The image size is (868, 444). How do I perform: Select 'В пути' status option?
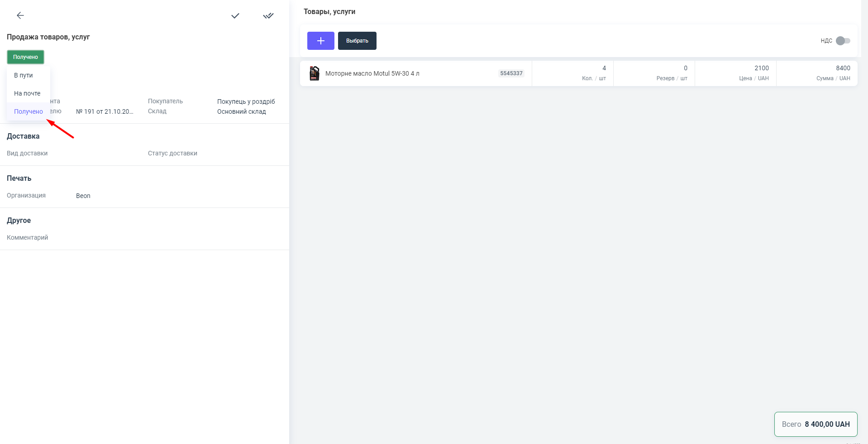click(x=24, y=75)
